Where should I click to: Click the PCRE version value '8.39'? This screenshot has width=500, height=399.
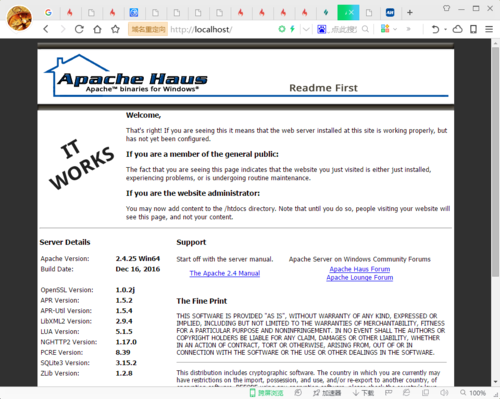pyautogui.click(x=123, y=352)
